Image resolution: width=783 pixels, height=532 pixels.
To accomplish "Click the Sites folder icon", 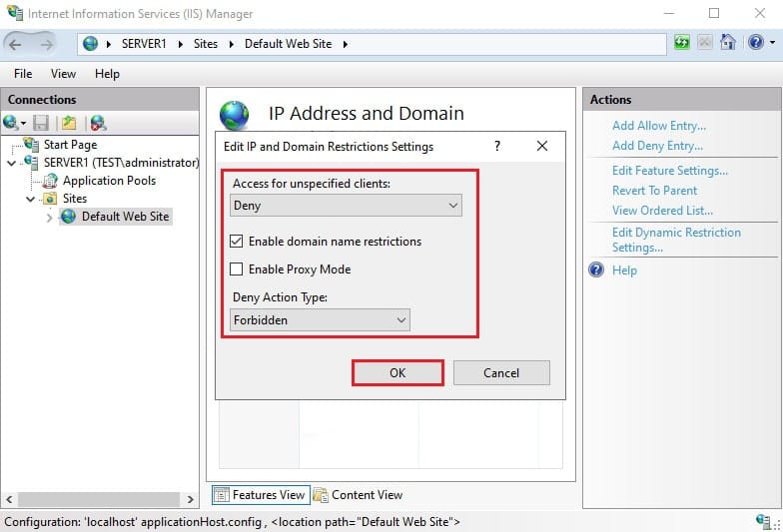I will pyautogui.click(x=50, y=199).
